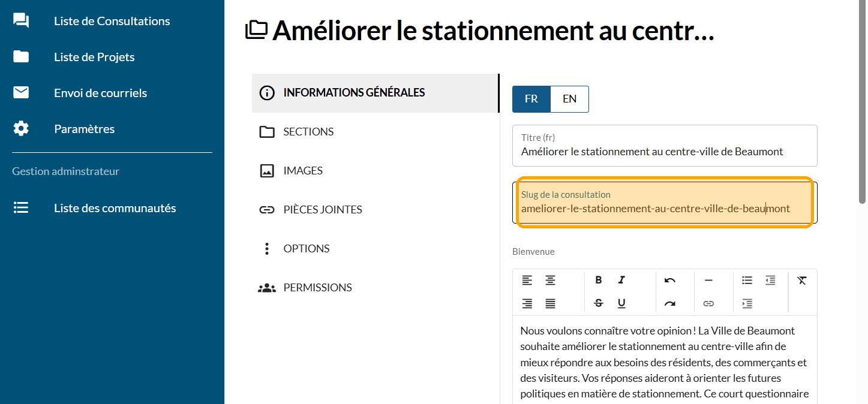
Task: Insert a horizontal rule line
Action: 708,280
